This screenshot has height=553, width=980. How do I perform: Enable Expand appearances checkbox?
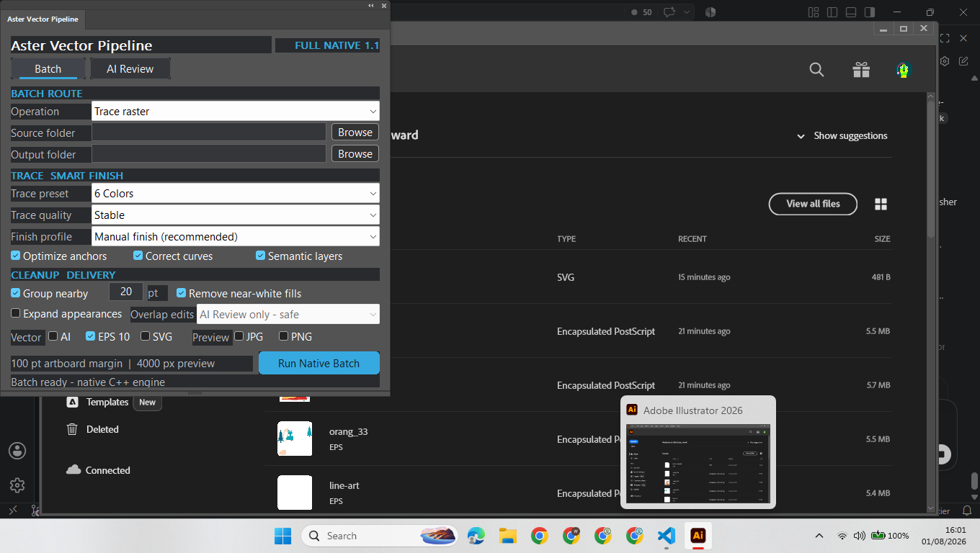(x=16, y=313)
